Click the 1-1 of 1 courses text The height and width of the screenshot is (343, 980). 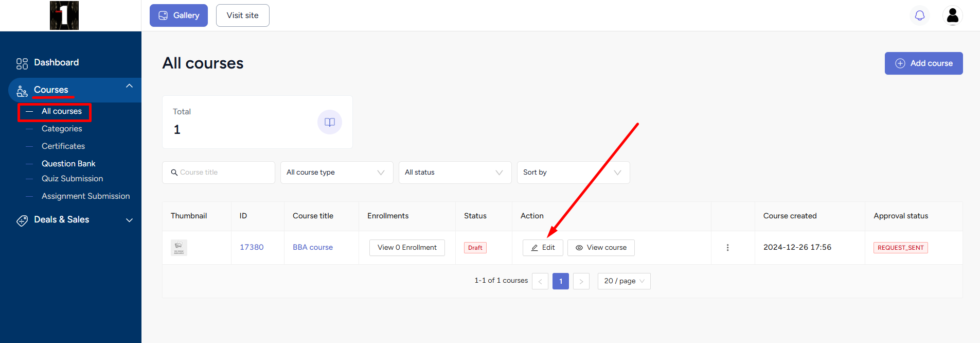(501, 281)
